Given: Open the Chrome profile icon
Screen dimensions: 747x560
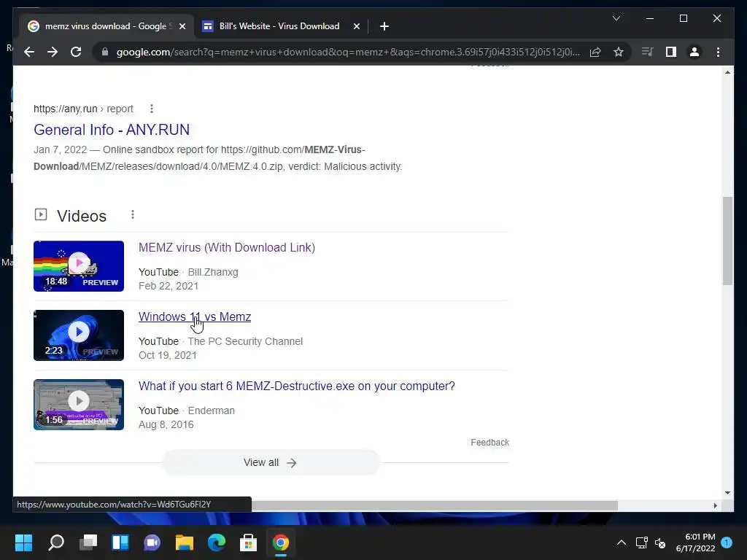Looking at the screenshot, I should (694, 52).
